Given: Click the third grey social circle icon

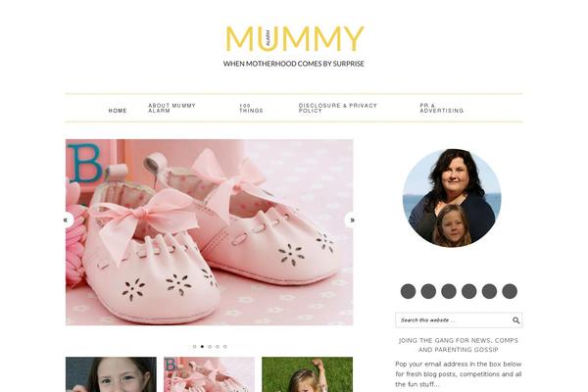Looking at the screenshot, I should (x=449, y=291).
